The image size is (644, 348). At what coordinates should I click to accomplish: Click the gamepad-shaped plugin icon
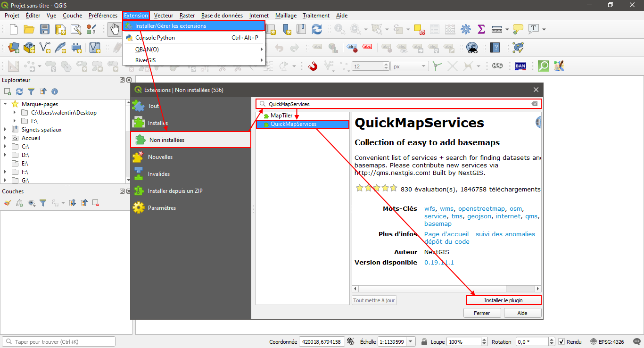[497, 66]
